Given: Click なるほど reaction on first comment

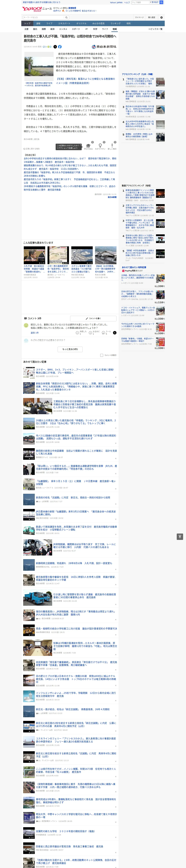Looking at the screenshot, I should coord(94,332).
